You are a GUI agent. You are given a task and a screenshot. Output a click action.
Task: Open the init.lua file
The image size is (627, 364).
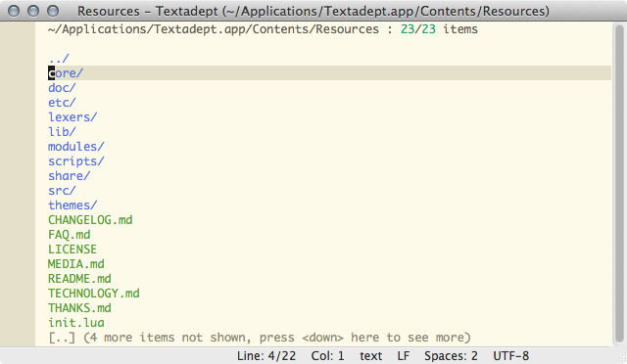click(x=76, y=323)
